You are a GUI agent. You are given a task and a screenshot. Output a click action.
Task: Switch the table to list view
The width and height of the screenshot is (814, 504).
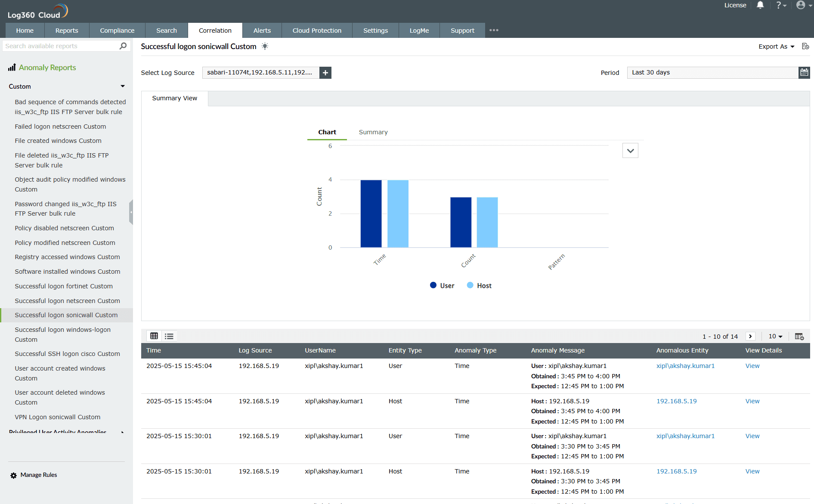click(169, 336)
